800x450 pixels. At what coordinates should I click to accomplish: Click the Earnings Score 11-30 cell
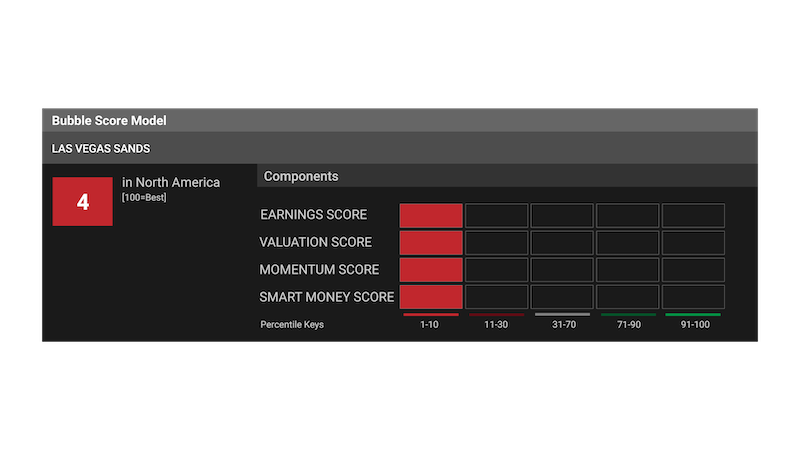(496, 215)
